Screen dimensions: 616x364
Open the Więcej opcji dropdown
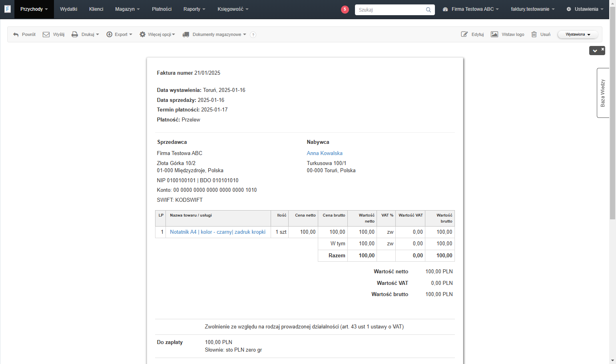[x=157, y=34]
